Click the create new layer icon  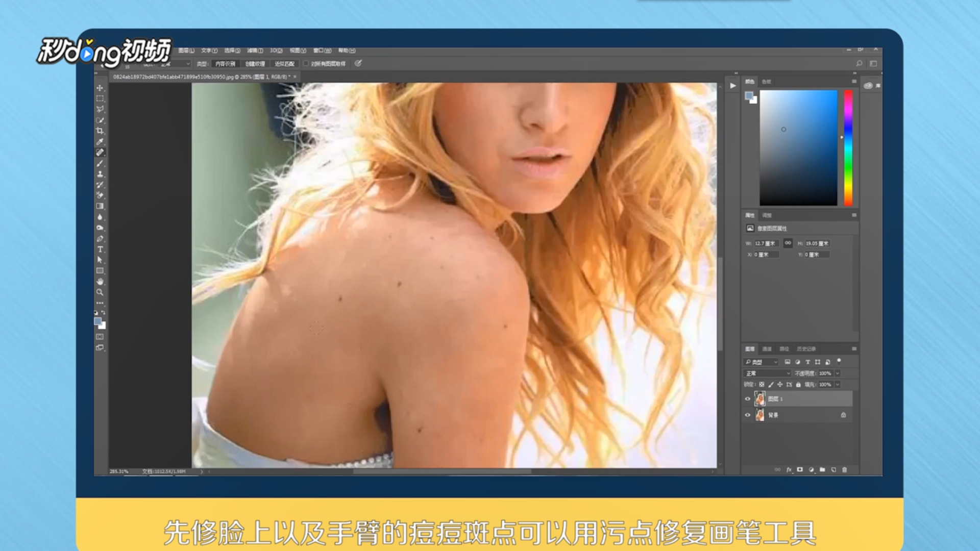click(834, 469)
